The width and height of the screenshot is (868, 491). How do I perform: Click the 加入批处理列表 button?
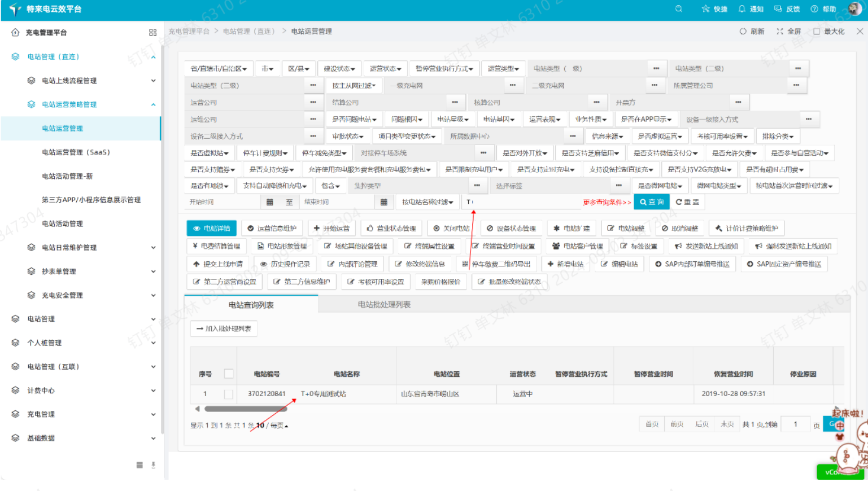tap(224, 328)
